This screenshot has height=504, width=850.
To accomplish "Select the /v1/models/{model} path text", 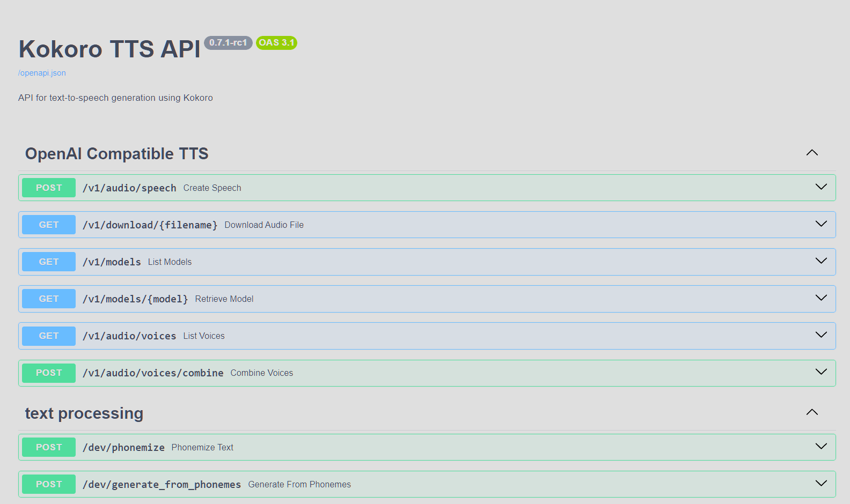I will [135, 299].
